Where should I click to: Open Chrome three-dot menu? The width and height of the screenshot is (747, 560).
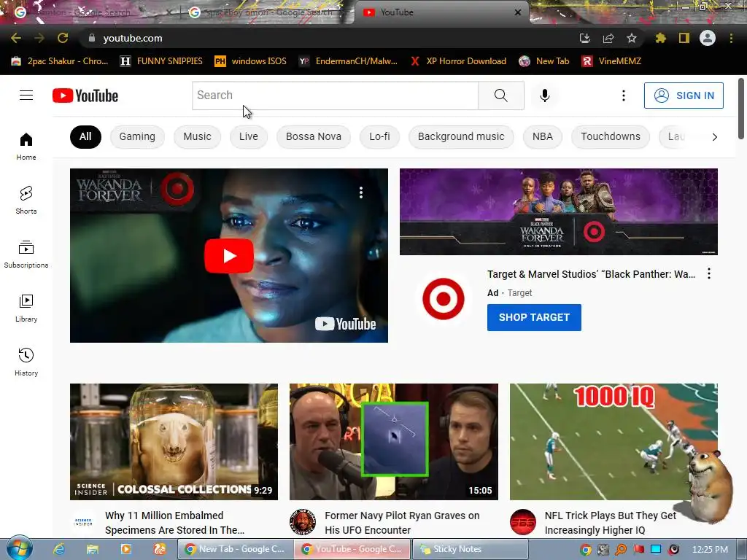click(731, 38)
